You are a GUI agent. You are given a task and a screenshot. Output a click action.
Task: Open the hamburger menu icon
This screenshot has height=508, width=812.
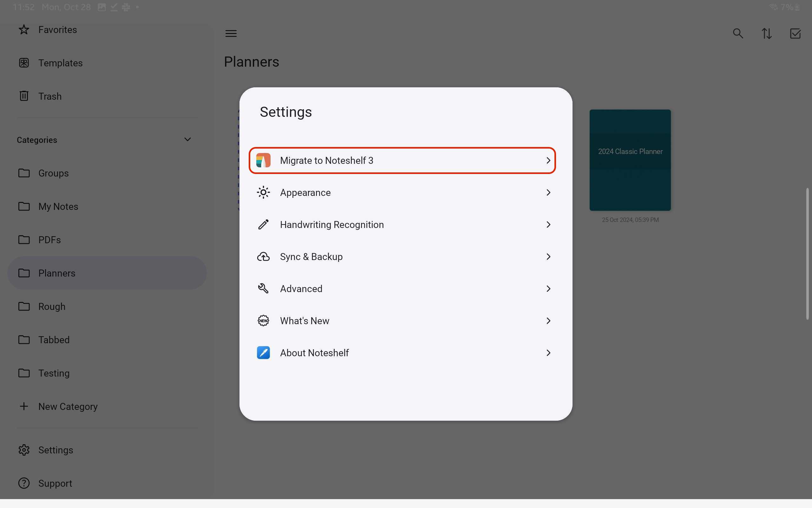coord(231,34)
